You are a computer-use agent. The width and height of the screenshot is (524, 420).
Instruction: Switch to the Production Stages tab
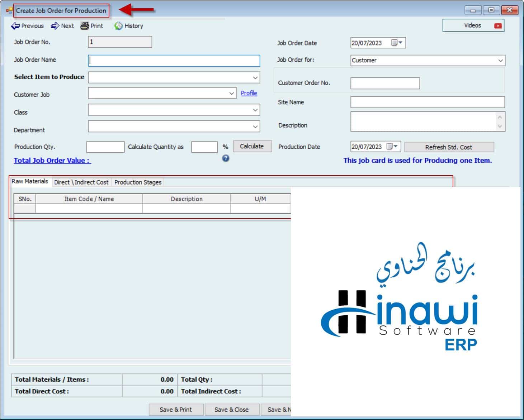(x=138, y=182)
